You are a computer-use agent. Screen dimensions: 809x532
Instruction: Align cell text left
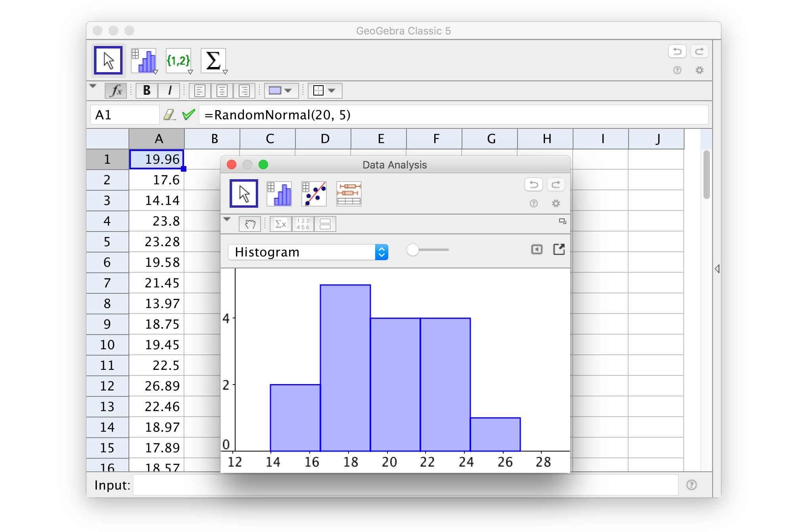click(x=200, y=91)
